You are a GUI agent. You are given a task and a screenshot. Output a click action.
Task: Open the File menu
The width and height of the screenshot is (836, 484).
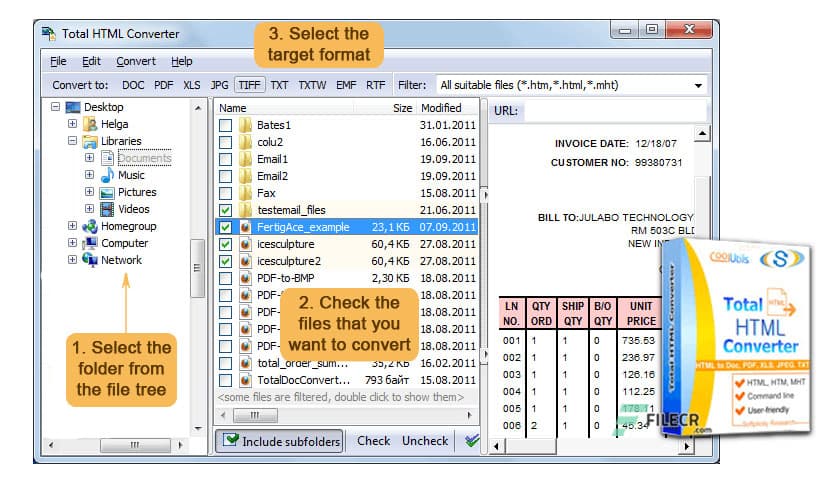coord(58,61)
